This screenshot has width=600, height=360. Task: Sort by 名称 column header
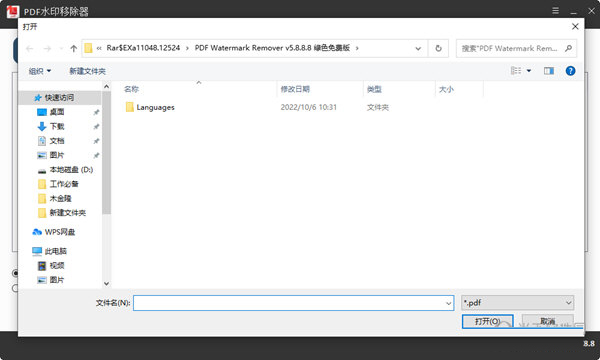(131, 89)
